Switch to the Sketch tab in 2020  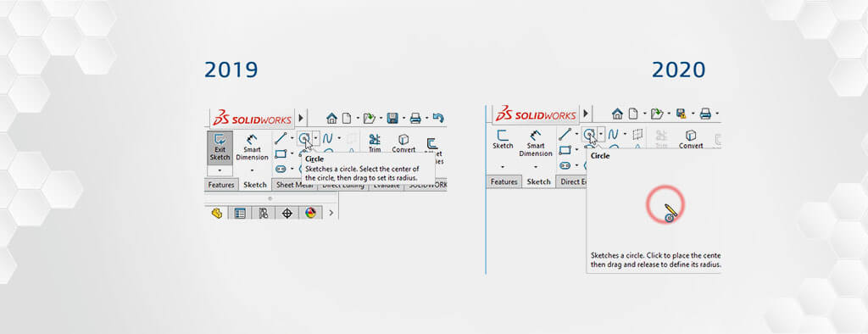pyautogui.click(x=538, y=181)
